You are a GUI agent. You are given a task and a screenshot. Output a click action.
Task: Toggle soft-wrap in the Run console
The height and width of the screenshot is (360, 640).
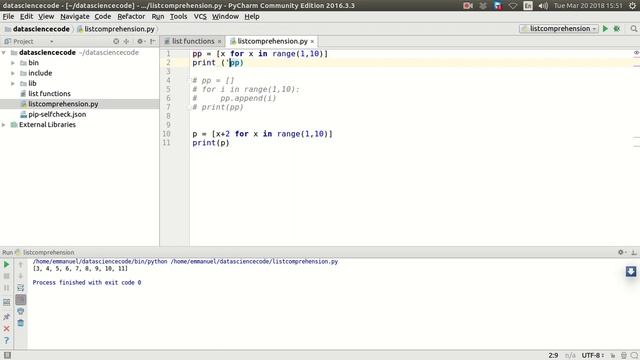[20, 288]
